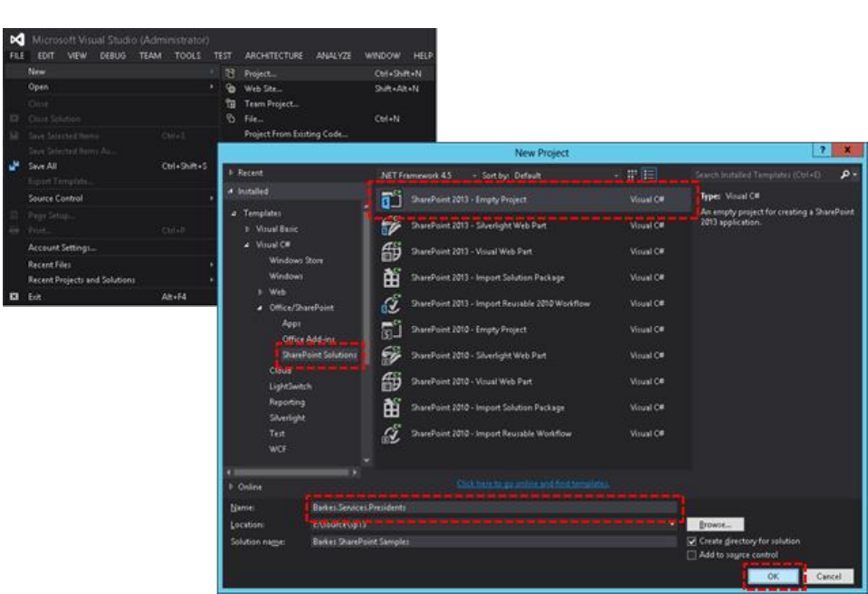Click SharePoint 2013 - Import Solution Package icon
The width and height of the screenshot is (868, 594).
(x=391, y=277)
